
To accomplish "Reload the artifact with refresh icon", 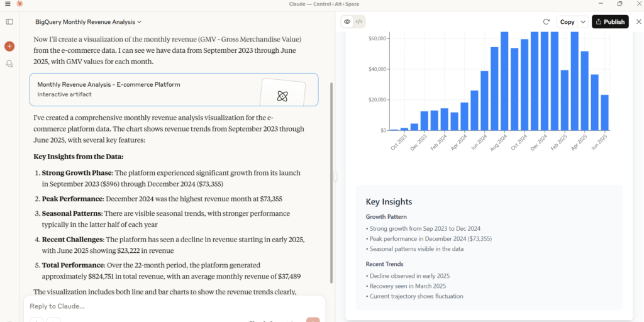I will pyautogui.click(x=546, y=21).
